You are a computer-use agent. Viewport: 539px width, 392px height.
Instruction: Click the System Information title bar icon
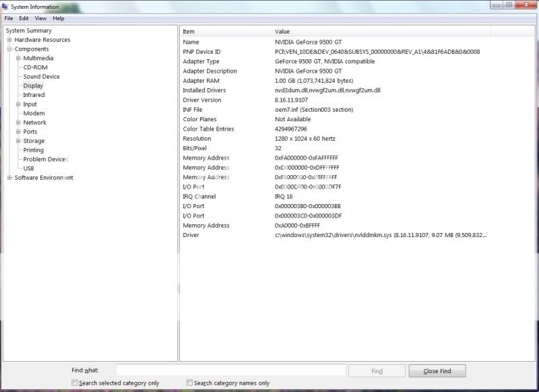tap(5, 7)
